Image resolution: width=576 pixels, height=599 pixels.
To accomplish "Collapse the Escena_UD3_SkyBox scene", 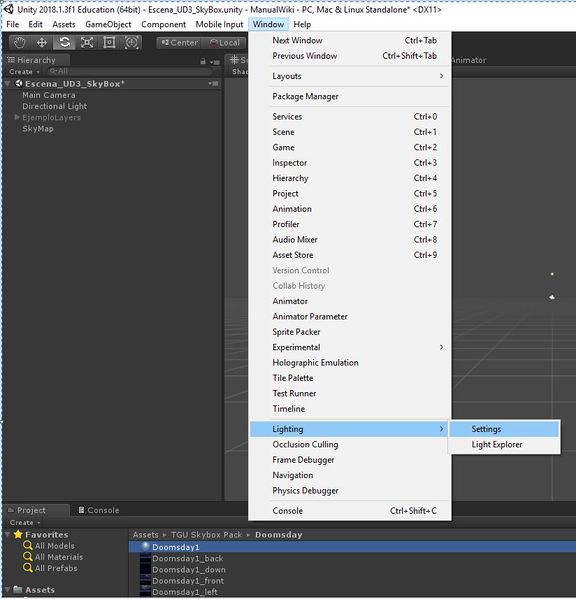I will click(x=8, y=83).
